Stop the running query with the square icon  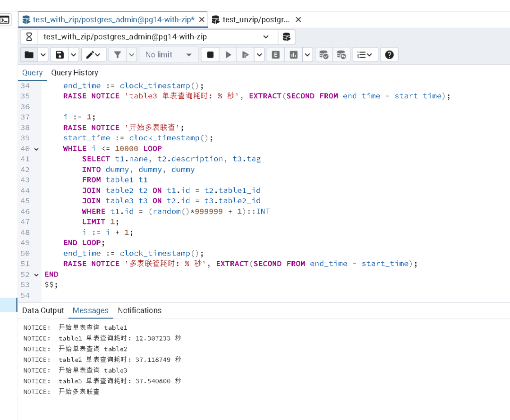(210, 54)
